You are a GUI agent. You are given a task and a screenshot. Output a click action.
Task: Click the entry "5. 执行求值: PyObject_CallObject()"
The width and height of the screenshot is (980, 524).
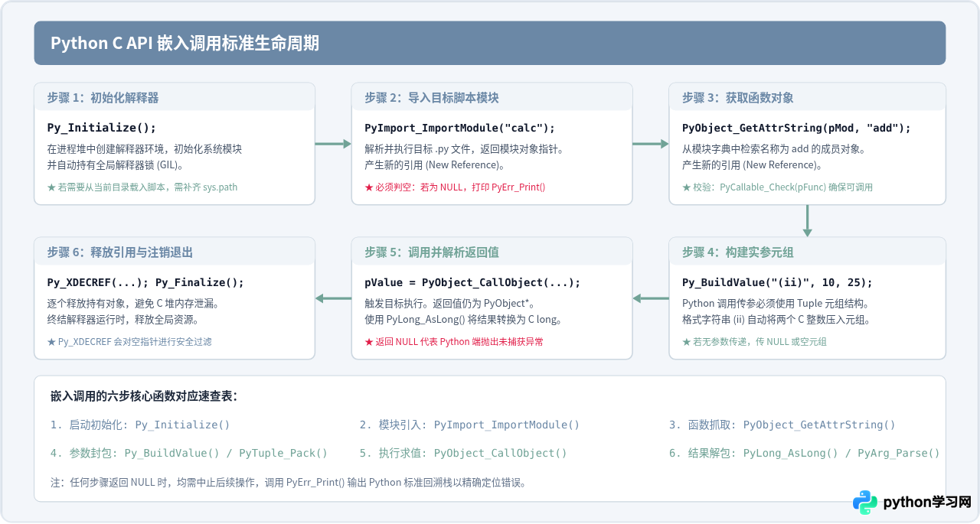pos(463,453)
